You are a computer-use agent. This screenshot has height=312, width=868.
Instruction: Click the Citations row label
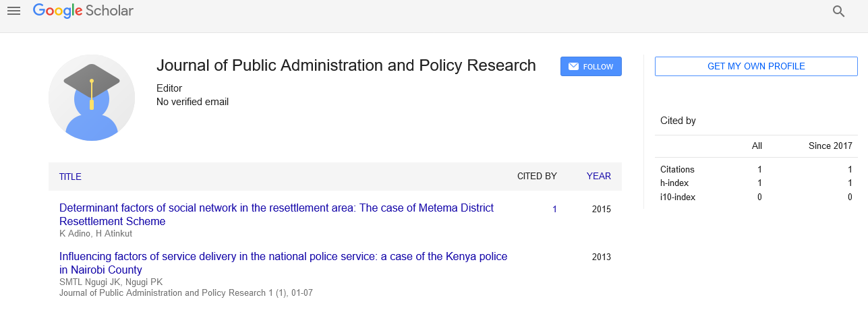(677, 170)
